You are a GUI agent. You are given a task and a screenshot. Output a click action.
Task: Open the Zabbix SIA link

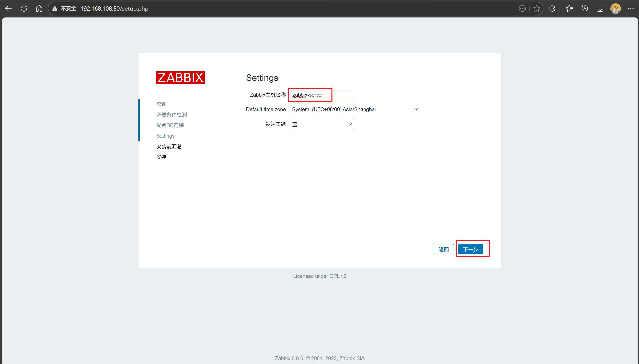click(x=352, y=358)
